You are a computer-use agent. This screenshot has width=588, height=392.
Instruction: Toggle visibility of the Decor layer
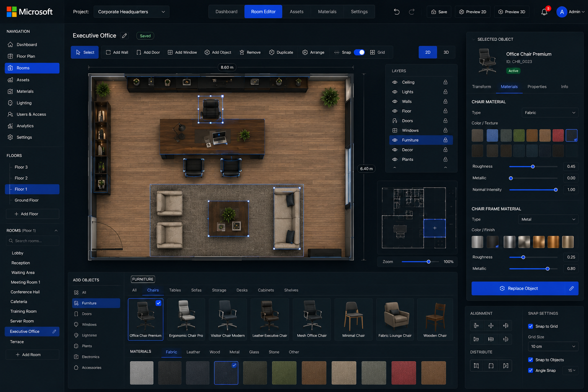click(395, 150)
